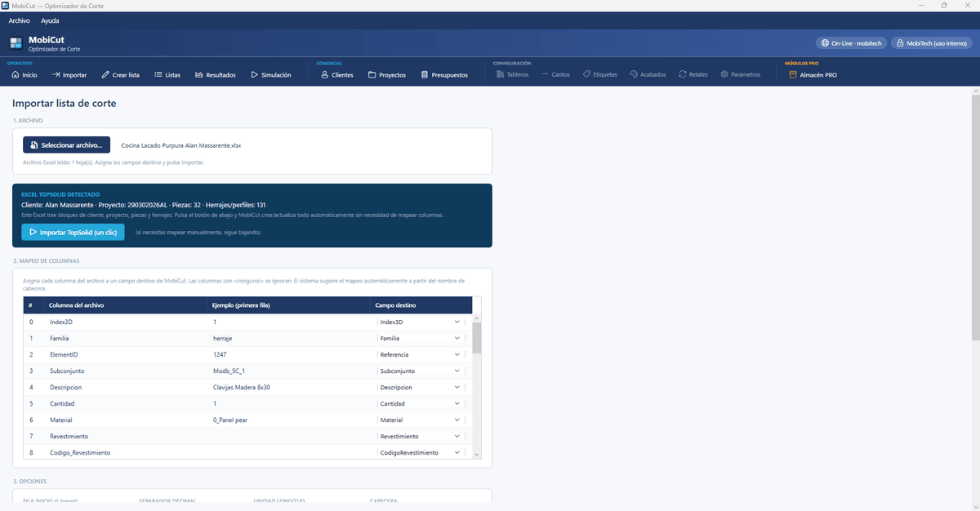Open the Tableros configuration icon

(x=501, y=75)
